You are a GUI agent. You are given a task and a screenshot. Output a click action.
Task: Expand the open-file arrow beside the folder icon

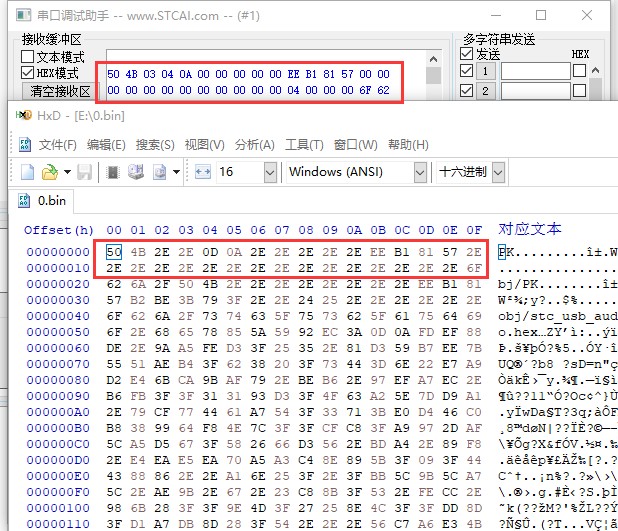coord(67,172)
